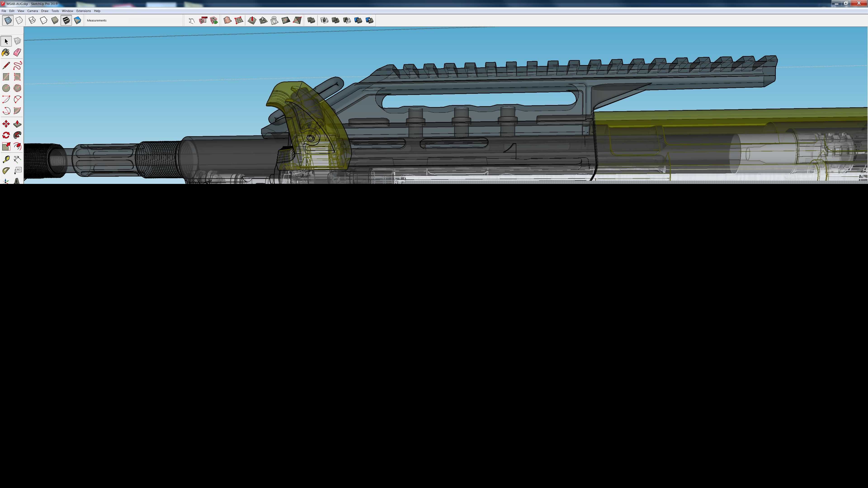Viewport: 868px width, 488px height.
Task: Choose the Rotated Rectangle tool
Action: [17, 77]
